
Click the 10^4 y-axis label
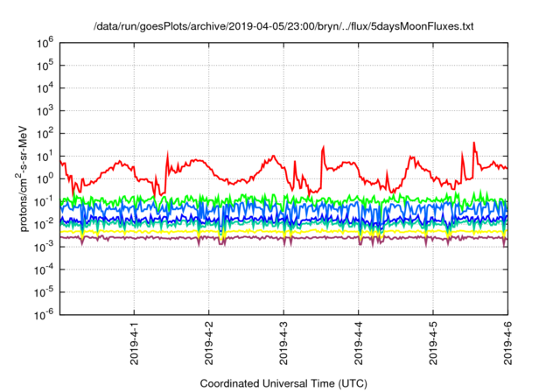pos(45,88)
